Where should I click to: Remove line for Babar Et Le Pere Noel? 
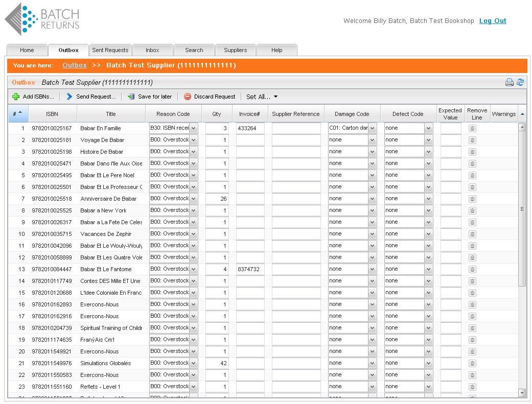coord(472,175)
